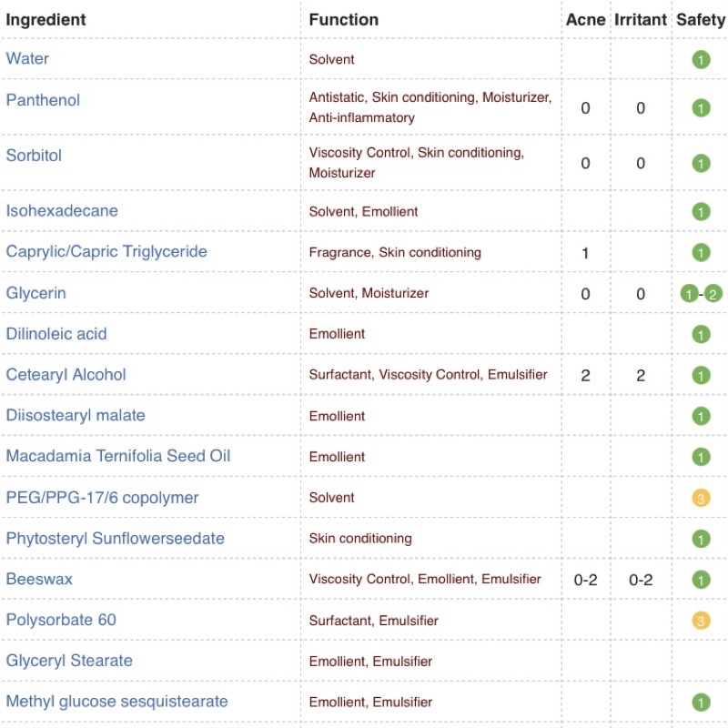Click the Isohexadecane ingredient name
Screen dimensions: 728x728
click(62, 211)
